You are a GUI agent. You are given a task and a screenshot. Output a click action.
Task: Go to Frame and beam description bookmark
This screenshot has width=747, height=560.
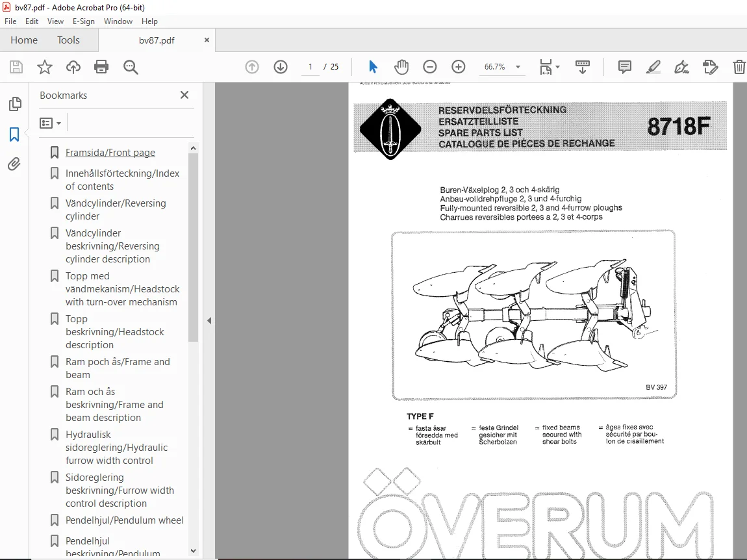click(x=114, y=405)
